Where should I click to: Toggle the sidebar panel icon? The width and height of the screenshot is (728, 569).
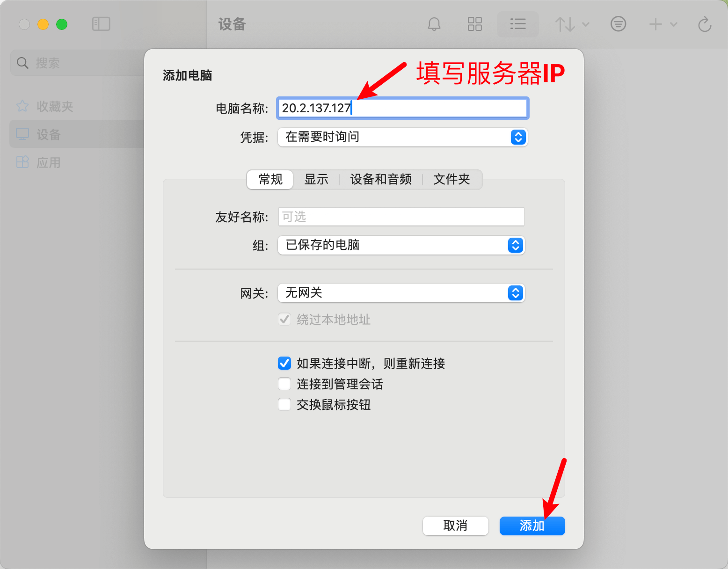pos(101,24)
